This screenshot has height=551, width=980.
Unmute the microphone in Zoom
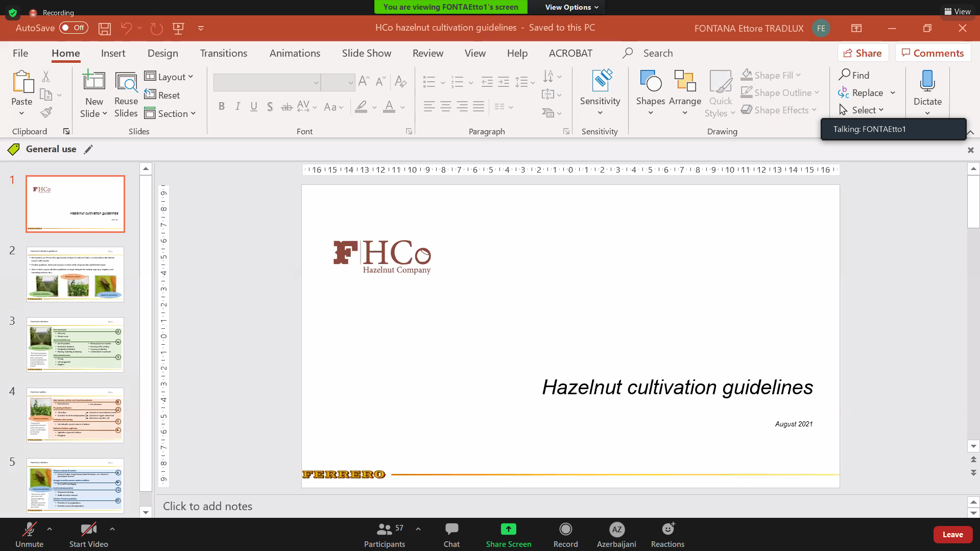click(x=30, y=535)
